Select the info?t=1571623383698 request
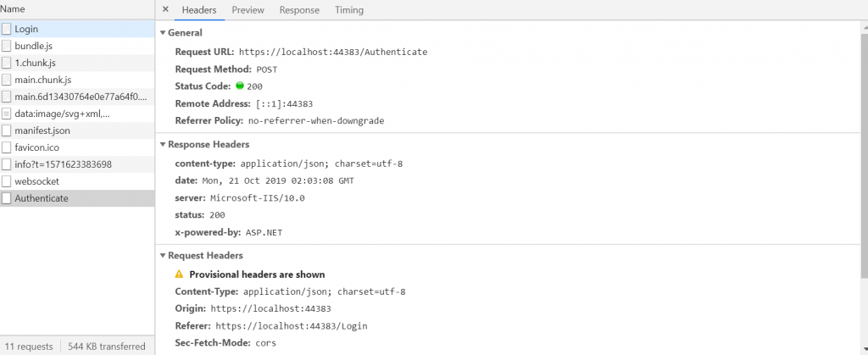This screenshot has height=355, width=868. coord(63,164)
